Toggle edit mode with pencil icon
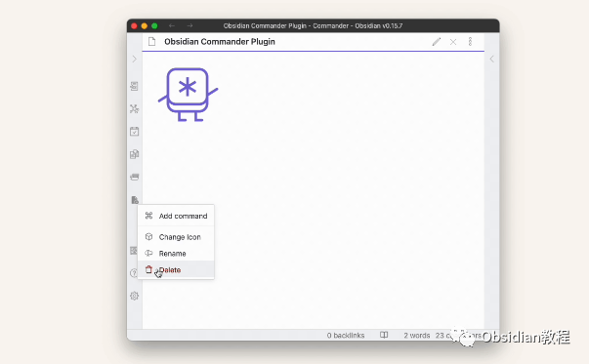The height and width of the screenshot is (364, 589). point(436,42)
